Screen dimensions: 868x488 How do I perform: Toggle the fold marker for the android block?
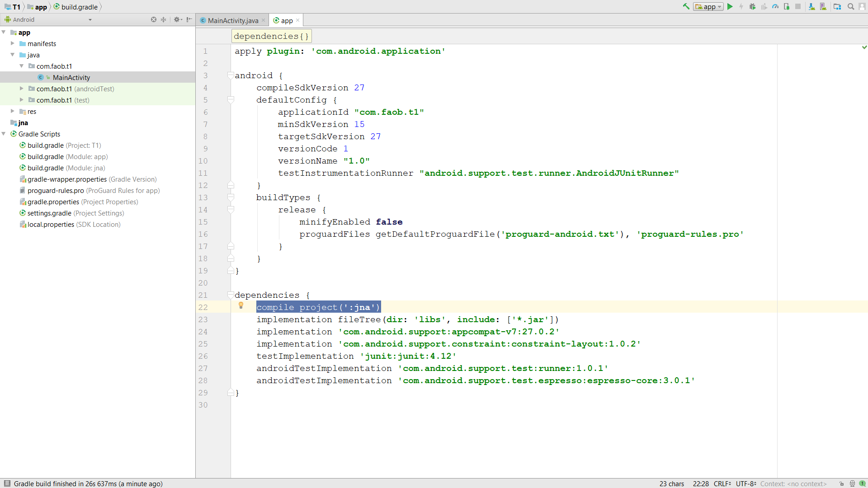(231, 75)
